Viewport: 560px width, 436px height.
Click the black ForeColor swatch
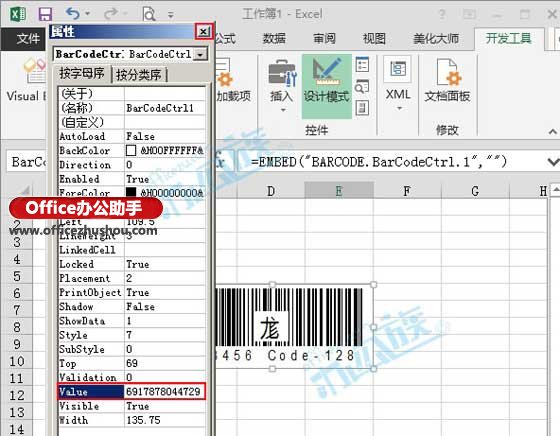pos(131,192)
